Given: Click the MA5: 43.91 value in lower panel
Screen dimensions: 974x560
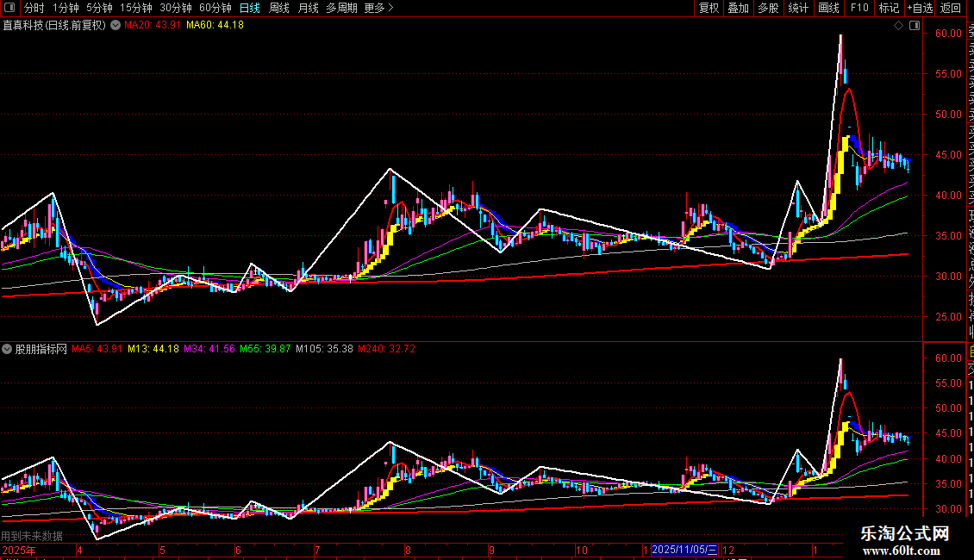Looking at the screenshot, I should click(x=97, y=349).
